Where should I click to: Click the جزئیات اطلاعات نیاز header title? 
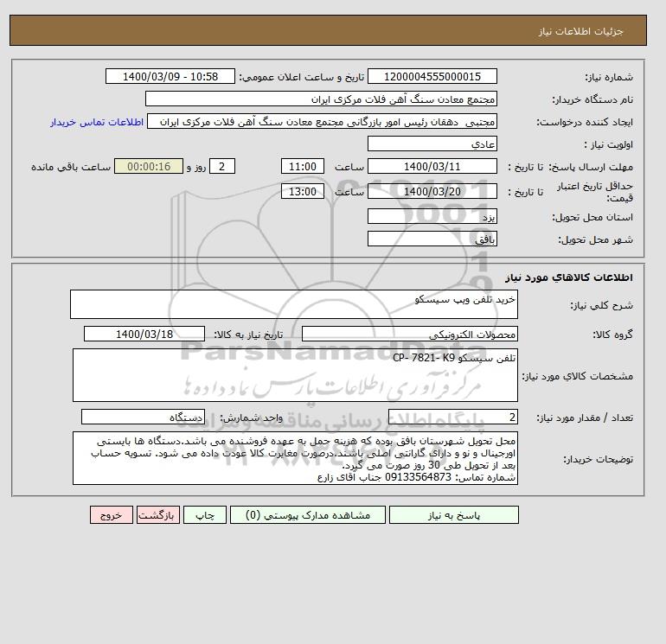pyautogui.click(x=581, y=31)
